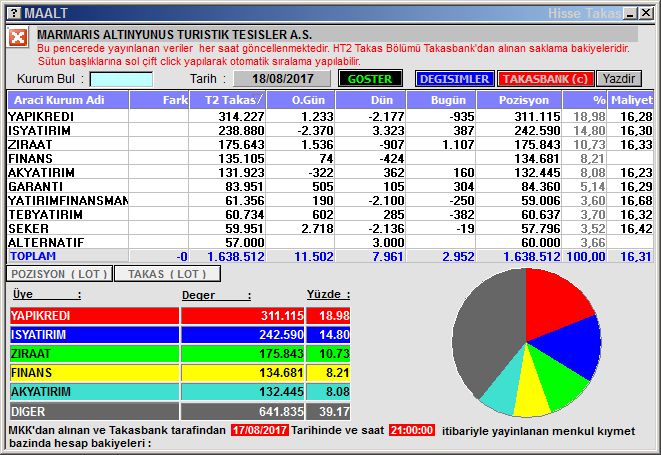Click the help question mark icon in title bar

pos(14,13)
